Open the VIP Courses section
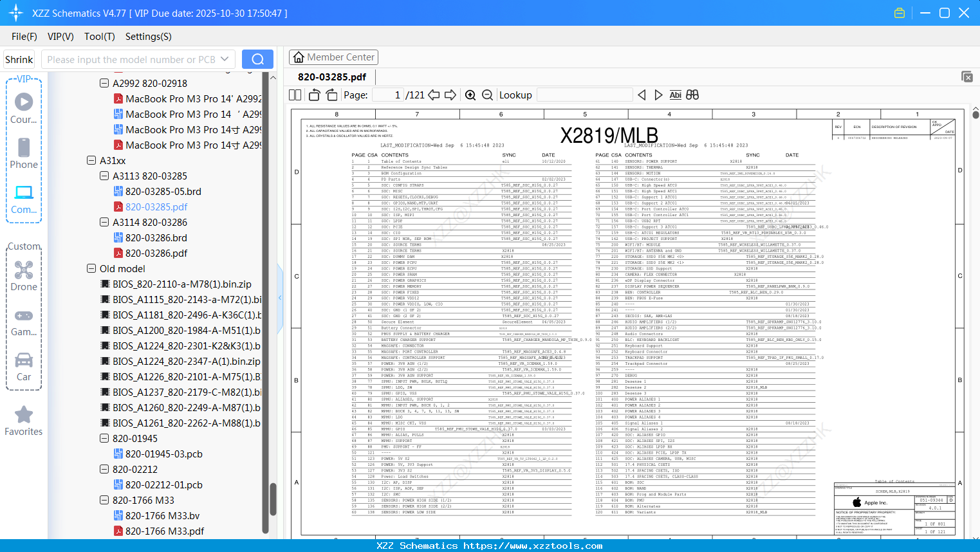Image resolution: width=980 pixels, height=552 pixels. 24,108
